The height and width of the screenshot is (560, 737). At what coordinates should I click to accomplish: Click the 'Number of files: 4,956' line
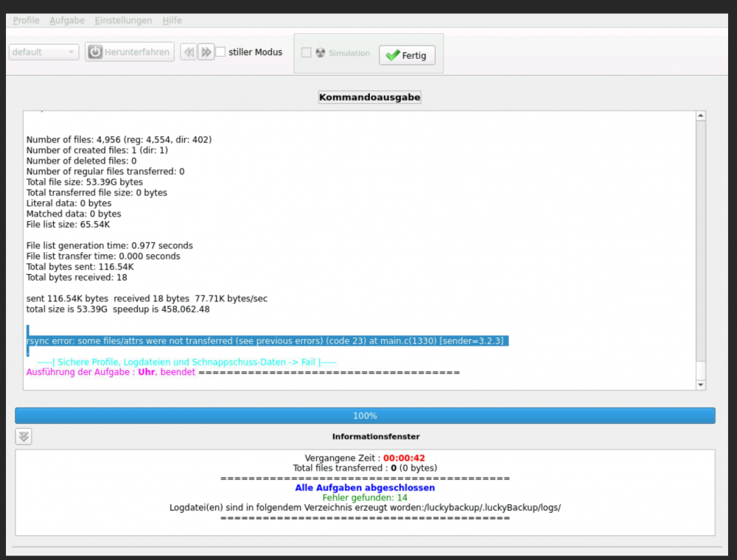point(119,139)
